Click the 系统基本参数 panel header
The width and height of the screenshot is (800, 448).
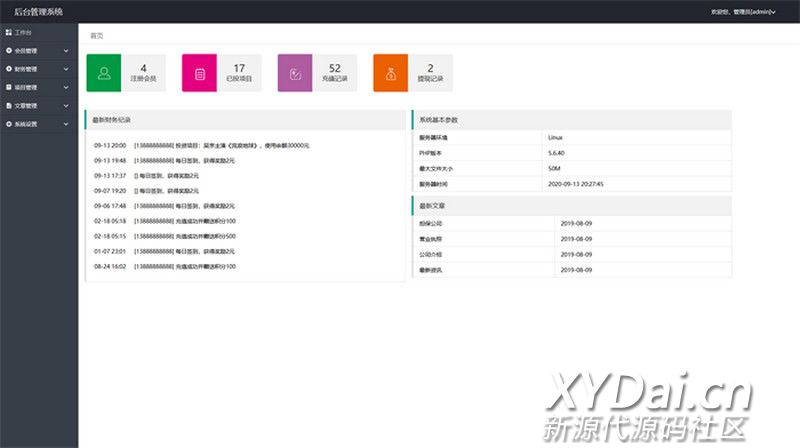point(572,120)
